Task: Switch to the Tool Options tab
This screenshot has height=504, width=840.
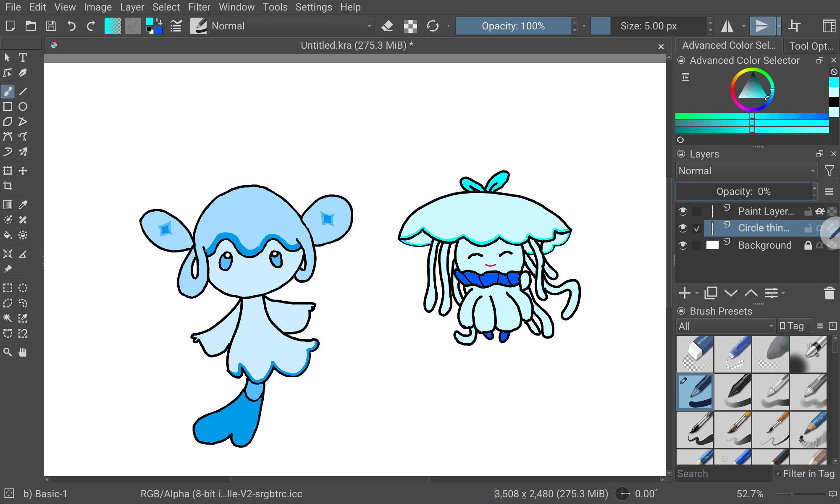Action: pos(811,45)
